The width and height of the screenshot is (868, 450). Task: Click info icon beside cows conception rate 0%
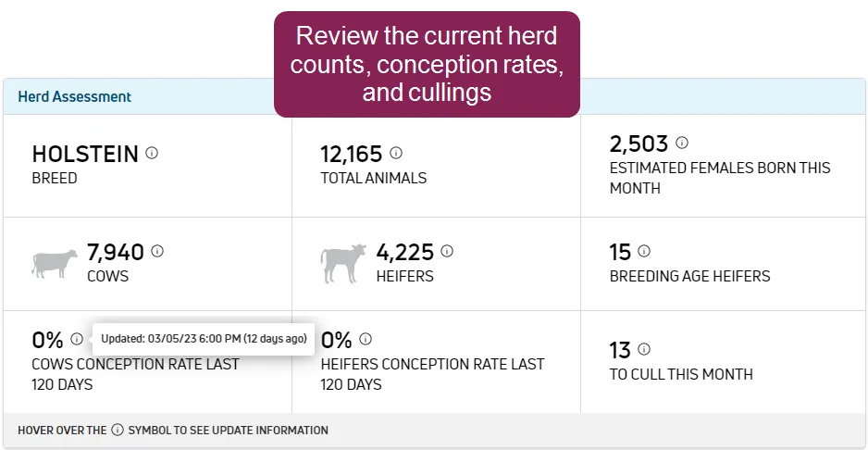tap(77, 339)
